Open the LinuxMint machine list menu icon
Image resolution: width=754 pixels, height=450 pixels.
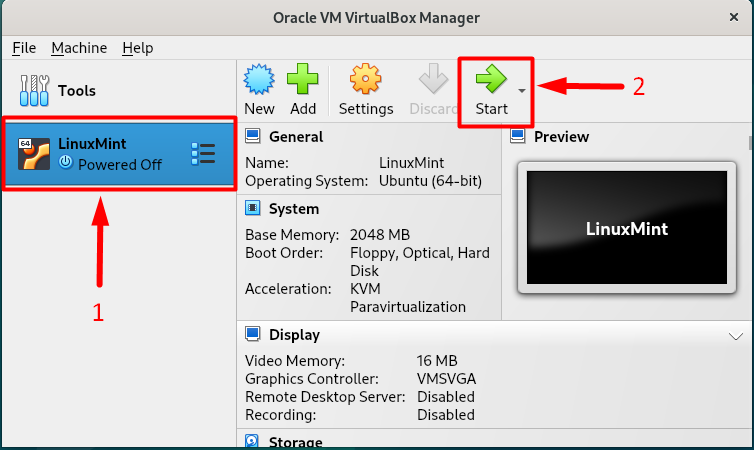203,153
